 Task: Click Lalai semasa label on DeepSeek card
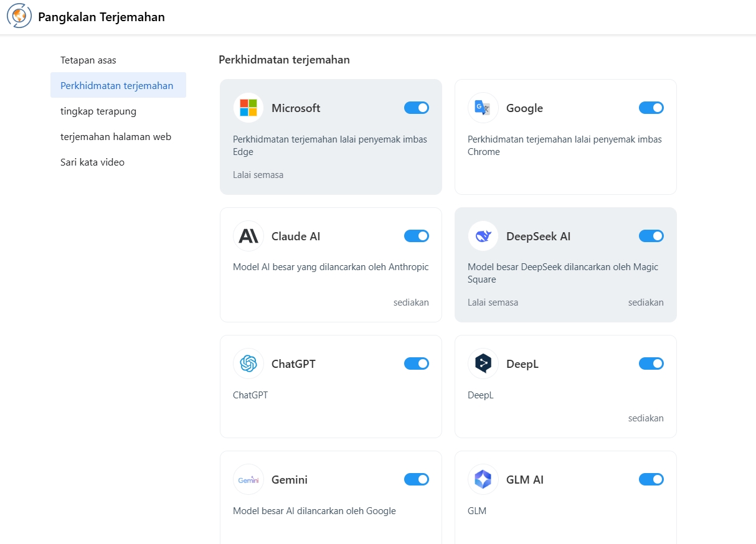point(493,302)
